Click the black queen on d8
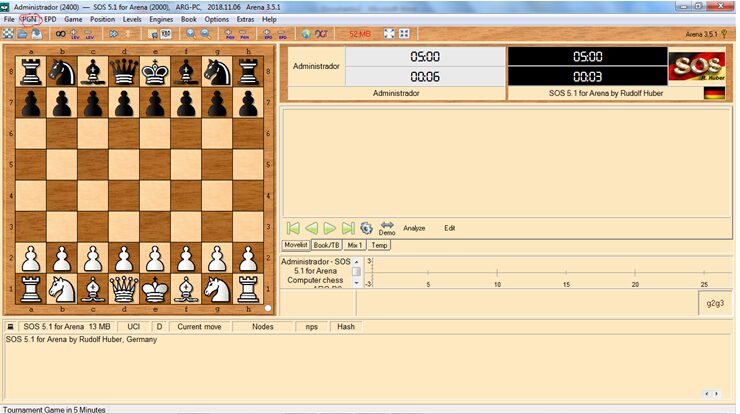The image size is (740, 414). click(x=124, y=72)
